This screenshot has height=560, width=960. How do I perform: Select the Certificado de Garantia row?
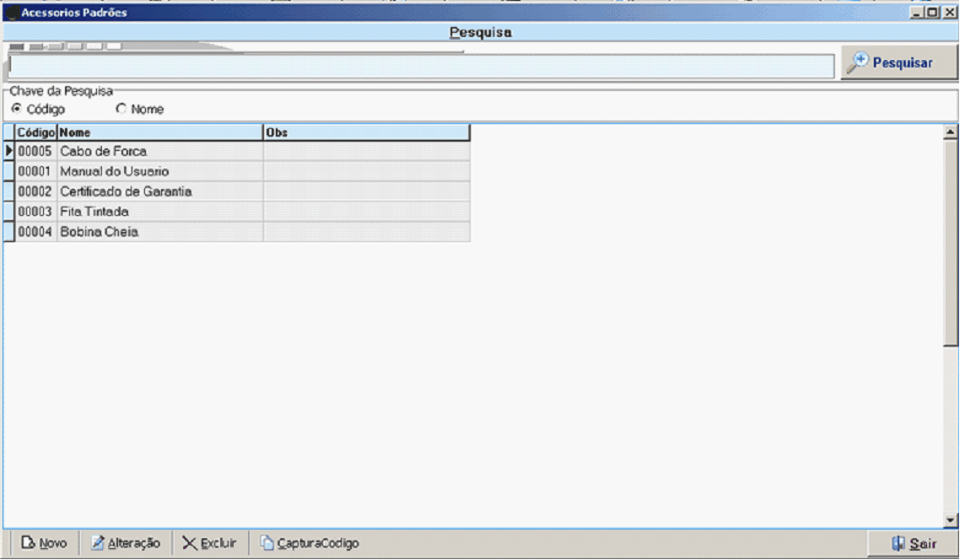click(x=126, y=191)
